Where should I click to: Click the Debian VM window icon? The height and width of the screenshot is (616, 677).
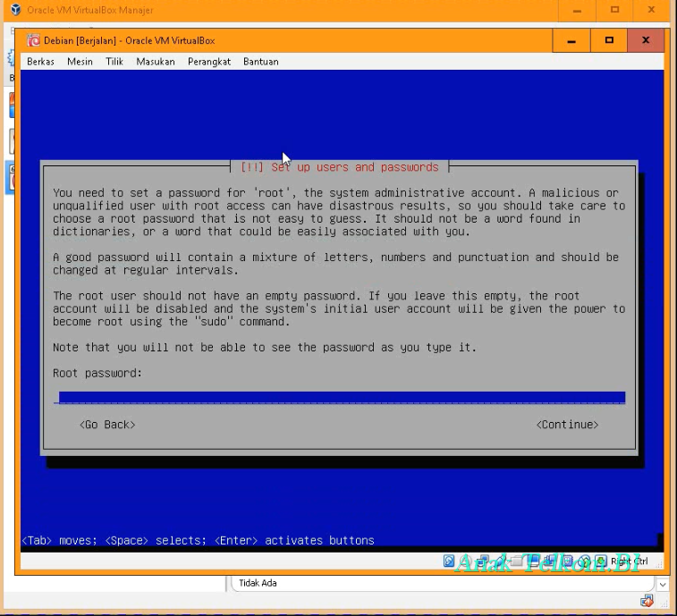(33, 40)
